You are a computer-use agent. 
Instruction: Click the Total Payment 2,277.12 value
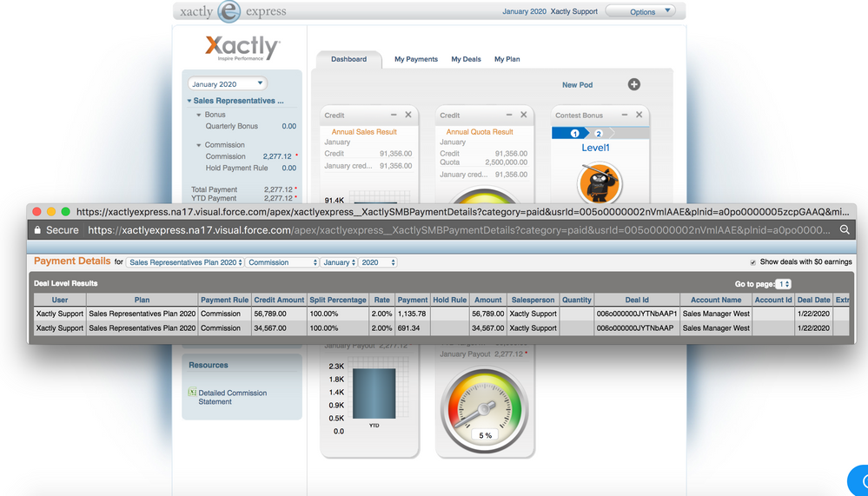277,189
